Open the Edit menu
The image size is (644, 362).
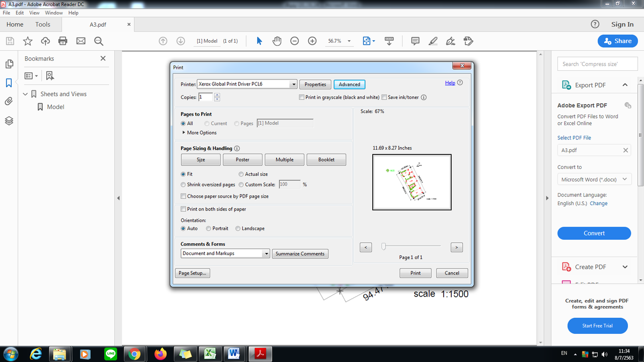coord(20,13)
